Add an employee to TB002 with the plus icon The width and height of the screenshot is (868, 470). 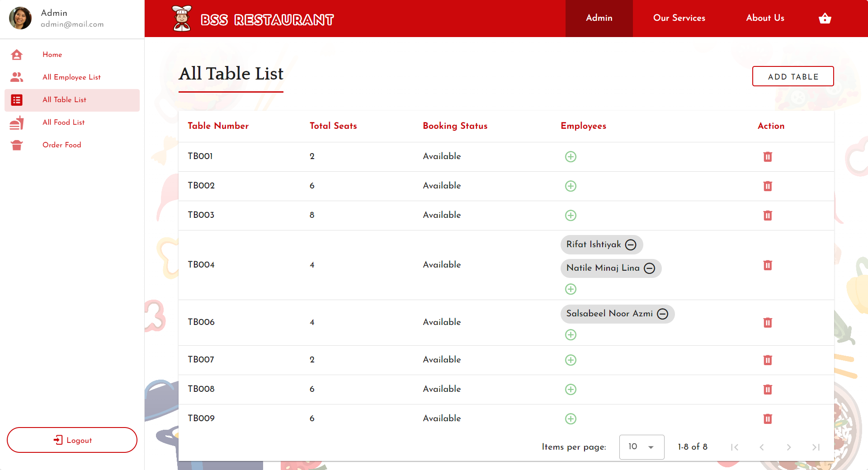[x=571, y=186]
